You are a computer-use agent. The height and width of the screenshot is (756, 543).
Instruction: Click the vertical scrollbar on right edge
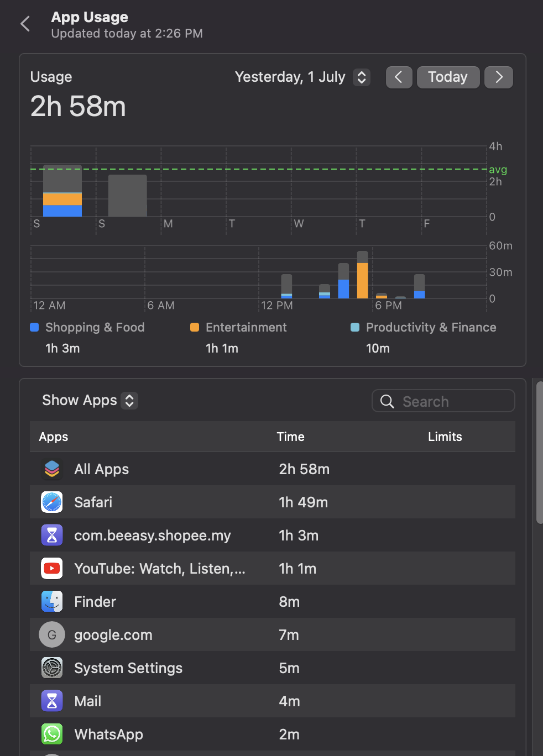pos(540,452)
